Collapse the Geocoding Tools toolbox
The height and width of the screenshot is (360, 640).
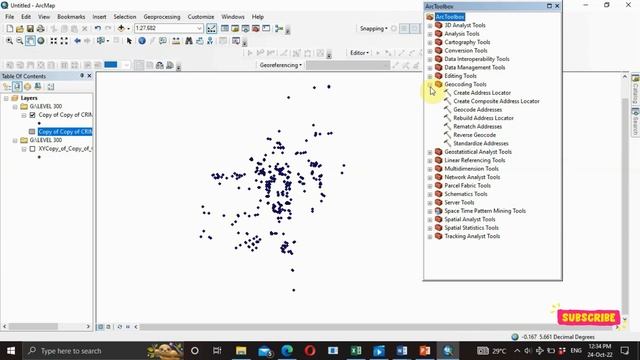click(x=430, y=84)
